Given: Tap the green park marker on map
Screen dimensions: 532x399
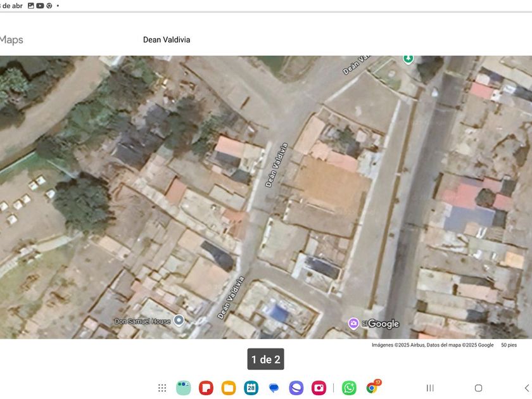Looking at the screenshot, I should pyautogui.click(x=408, y=58).
